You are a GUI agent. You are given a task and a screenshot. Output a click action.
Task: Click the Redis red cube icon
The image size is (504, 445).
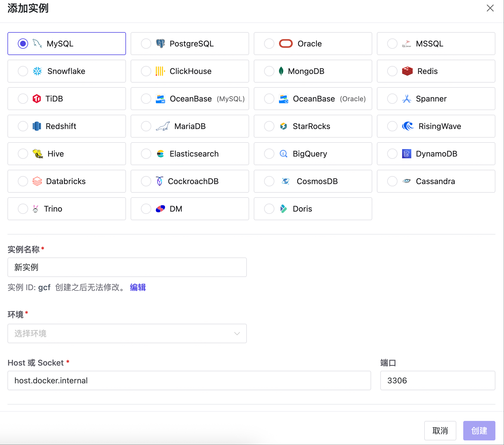pyautogui.click(x=407, y=71)
